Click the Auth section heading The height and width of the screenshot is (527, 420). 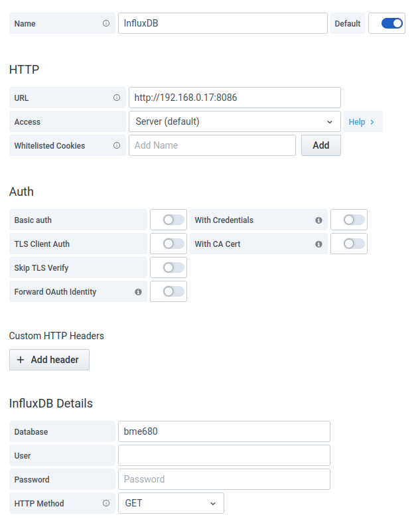[21, 192]
